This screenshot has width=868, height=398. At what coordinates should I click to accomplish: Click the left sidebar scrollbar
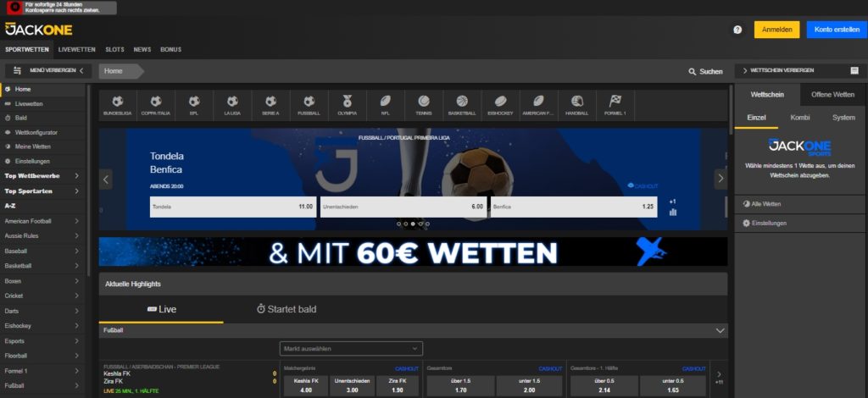click(88, 180)
